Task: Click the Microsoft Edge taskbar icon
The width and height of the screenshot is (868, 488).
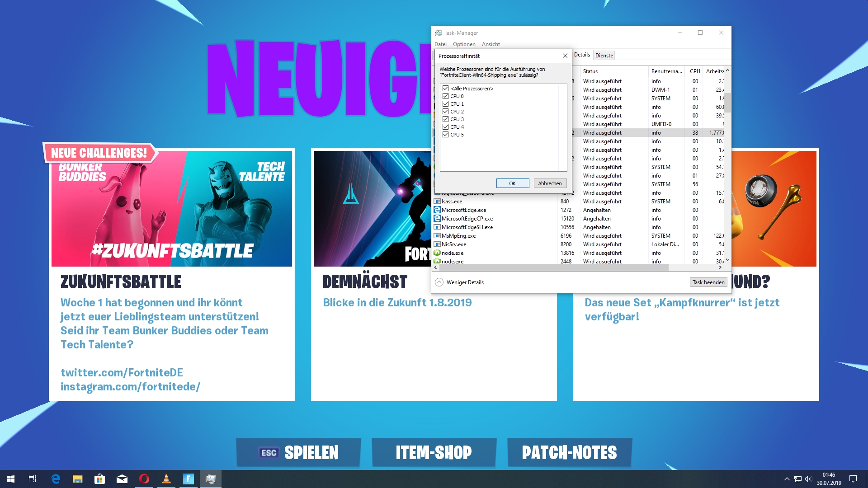Action: (56, 479)
